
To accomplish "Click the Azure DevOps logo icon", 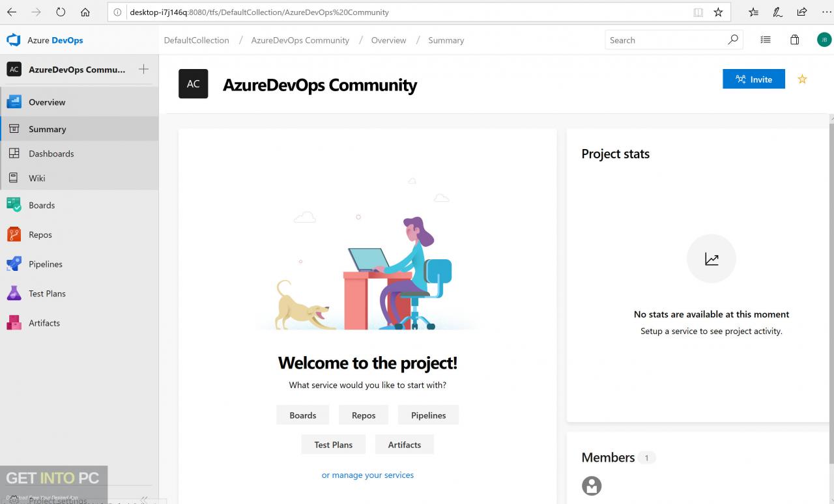I will [14, 40].
